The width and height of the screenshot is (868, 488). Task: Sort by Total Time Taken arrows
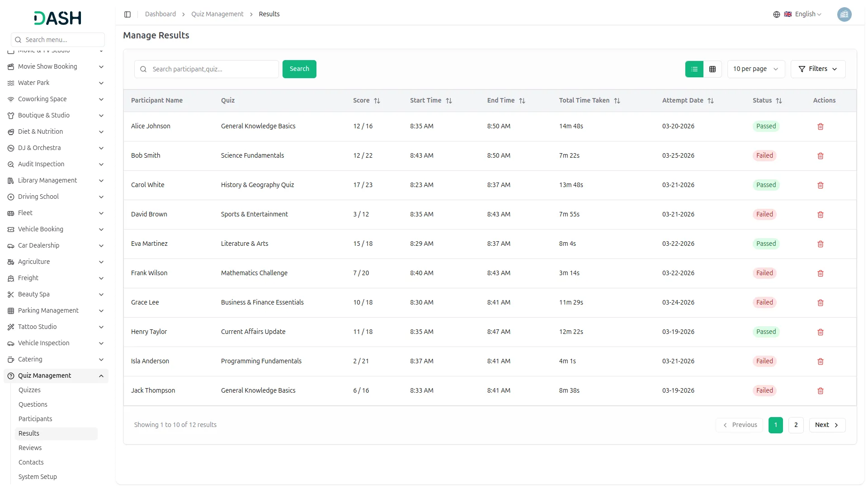[617, 101]
